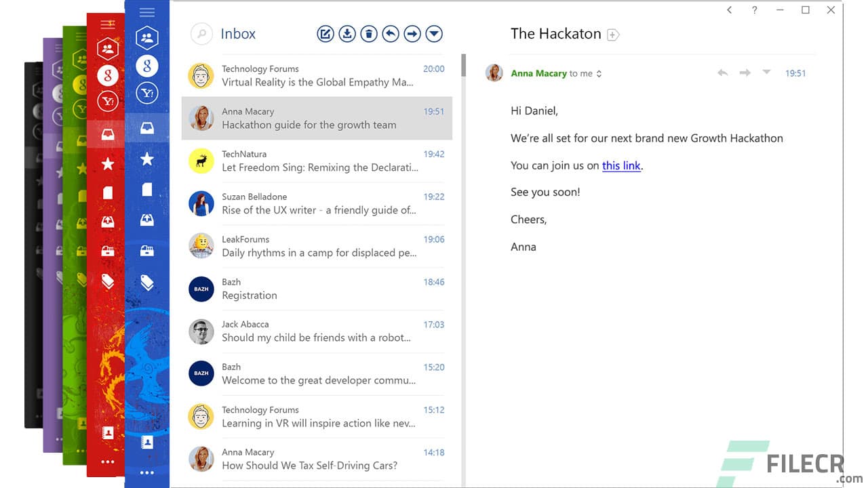Open the address book icon near sidebar bottom
Viewport: 868px width, 488px height.
(147, 441)
